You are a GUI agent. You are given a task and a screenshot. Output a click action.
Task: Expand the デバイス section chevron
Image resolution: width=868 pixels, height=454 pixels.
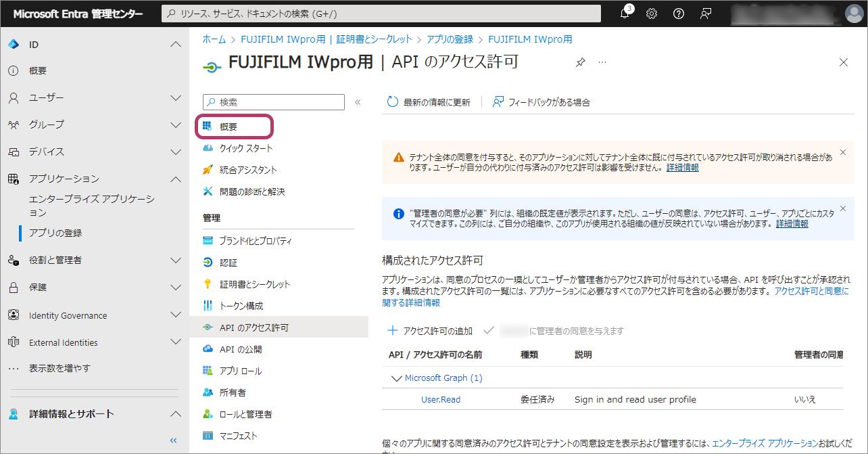pyautogui.click(x=176, y=152)
